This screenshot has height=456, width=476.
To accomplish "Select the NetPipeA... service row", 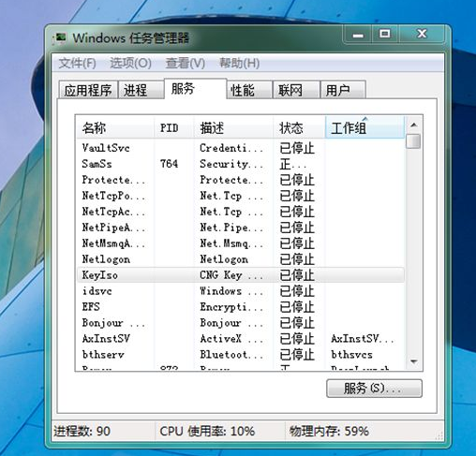I will (x=241, y=228).
